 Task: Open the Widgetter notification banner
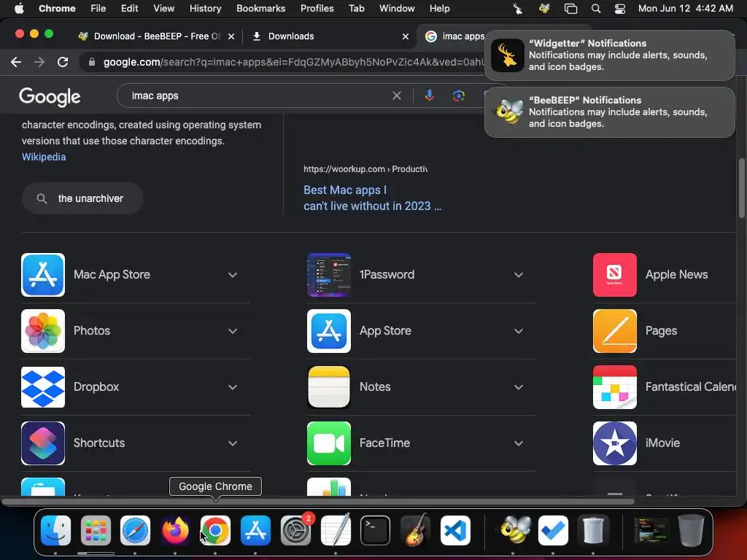pyautogui.click(x=610, y=55)
